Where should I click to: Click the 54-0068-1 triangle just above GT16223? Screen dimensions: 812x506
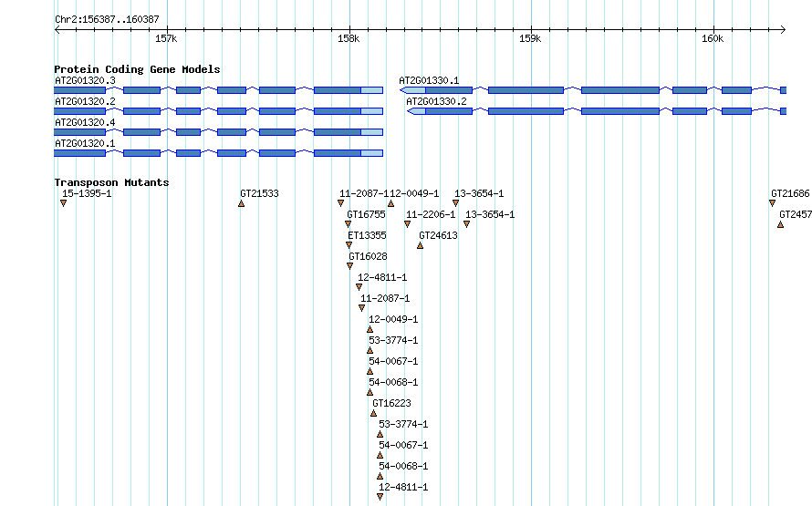pyautogui.click(x=370, y=392)
